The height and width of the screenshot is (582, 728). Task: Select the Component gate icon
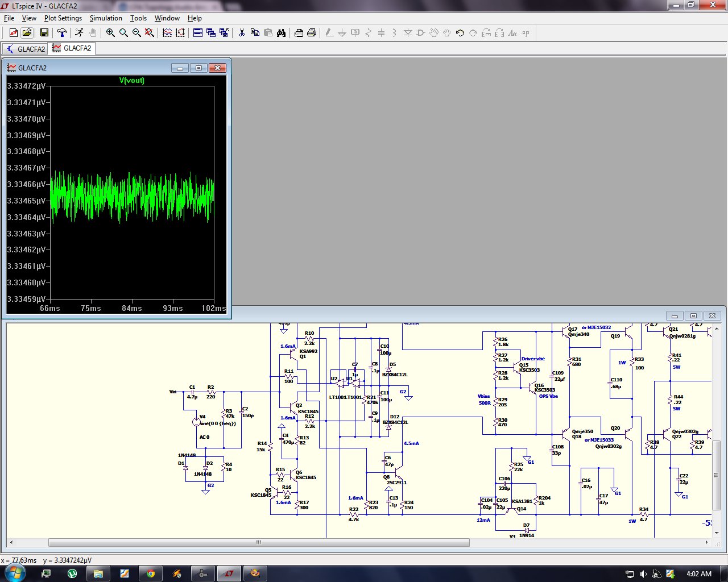click(421, 33)
